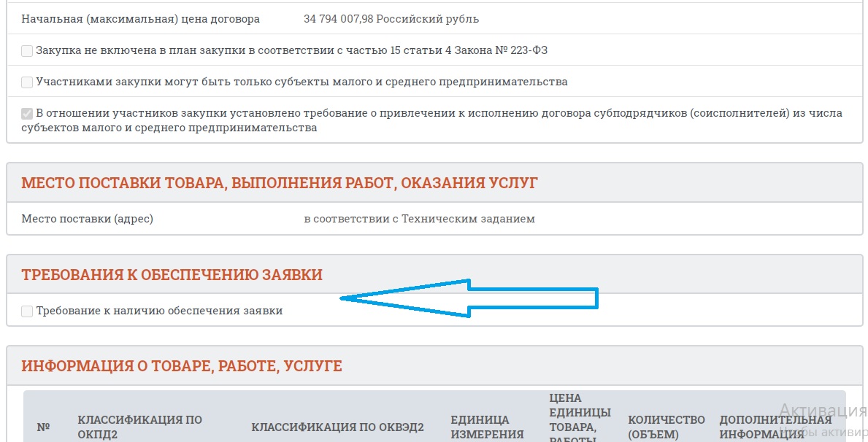
Task: Enable 'только субъекты малого и среднего предпринимательства' checkbox
Action: click(x=27, y=82)
